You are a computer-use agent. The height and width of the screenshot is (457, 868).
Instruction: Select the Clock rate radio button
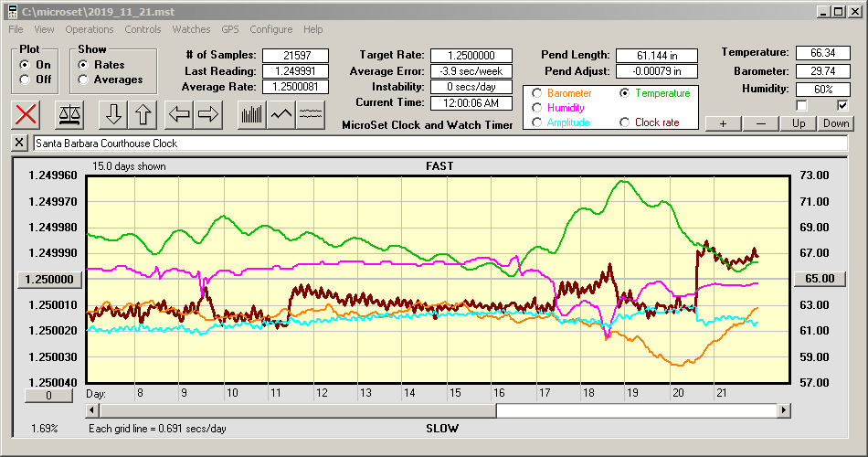(625, 122)
